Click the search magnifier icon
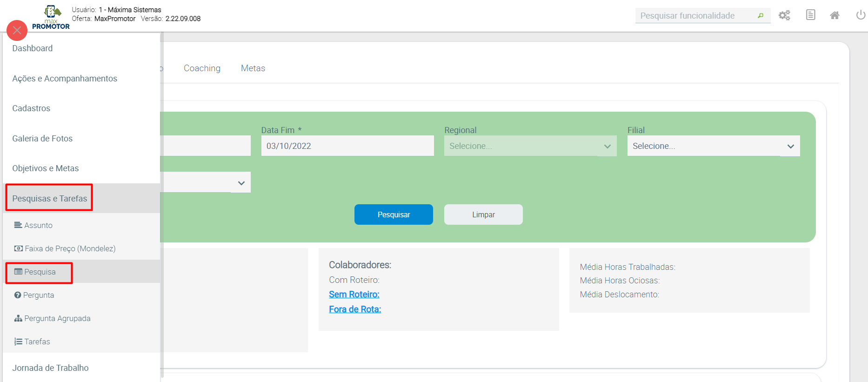This screenshot has width=868, height=382. point(761,16)
